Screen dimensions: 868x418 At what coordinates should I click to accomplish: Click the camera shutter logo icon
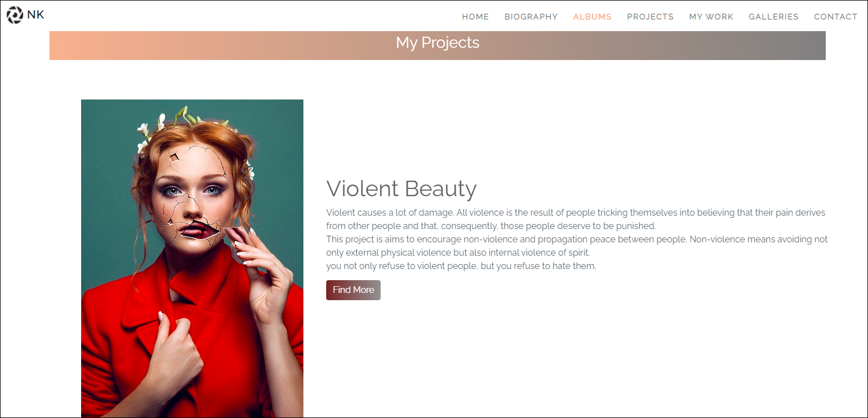[x=14, y=15]
